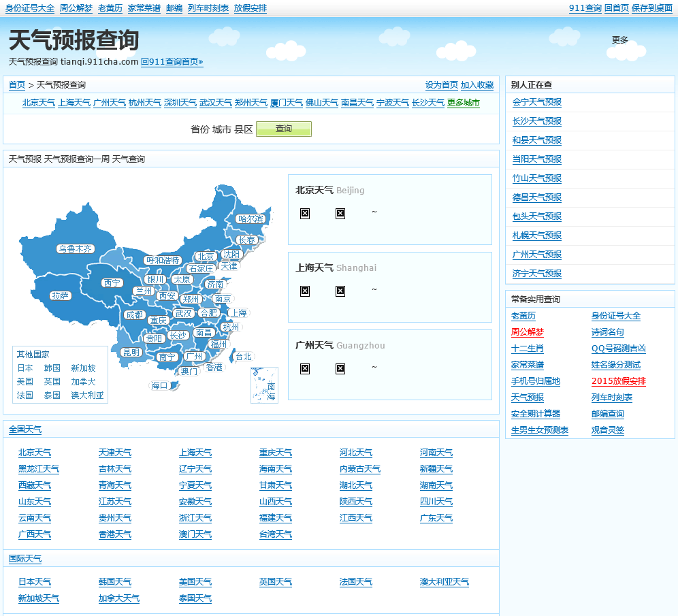This screenshot has height=616, width=678.
Task: Open 杭州天气 in the quick city row
Action: click(x=145, y=103)
